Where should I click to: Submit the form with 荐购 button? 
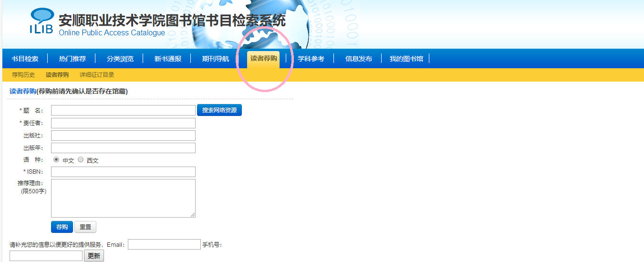click(62, 227)
